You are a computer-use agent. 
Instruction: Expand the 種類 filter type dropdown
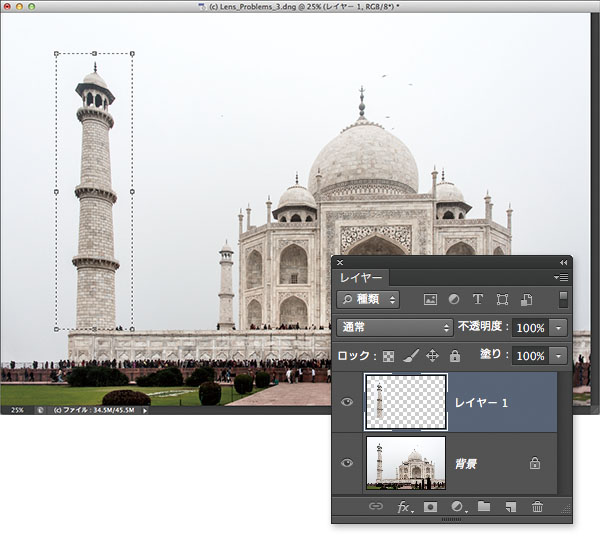369,299
